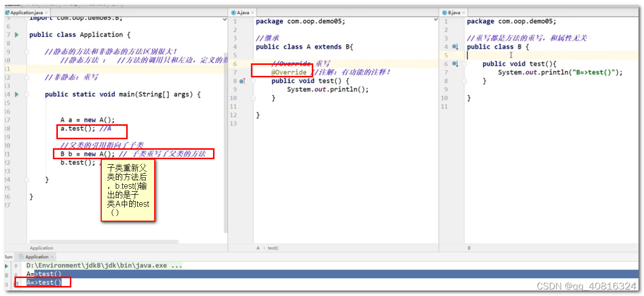644x296 pixels.
Task: Click 'System.out.println();' in A.java
Action: (328, 90)
